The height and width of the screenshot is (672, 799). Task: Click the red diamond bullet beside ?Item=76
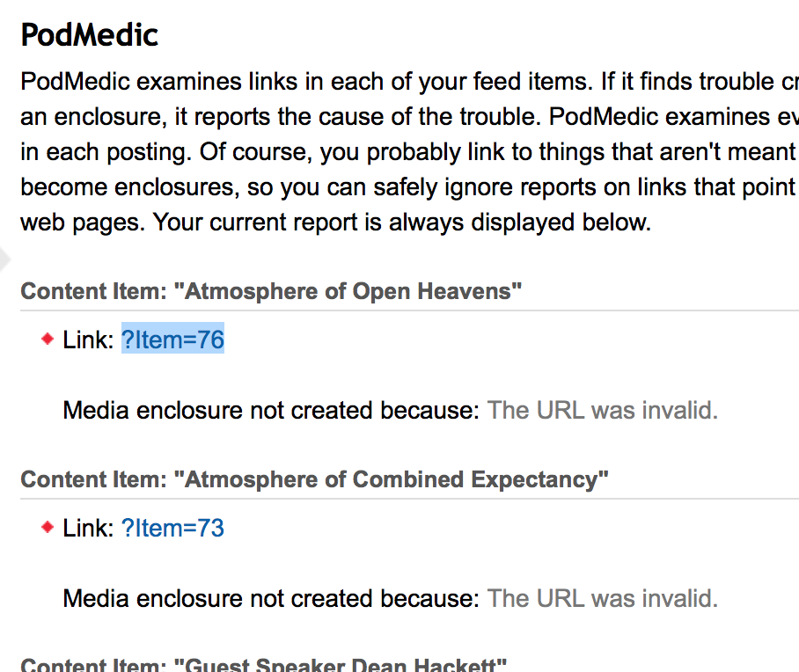coord(48,339)
